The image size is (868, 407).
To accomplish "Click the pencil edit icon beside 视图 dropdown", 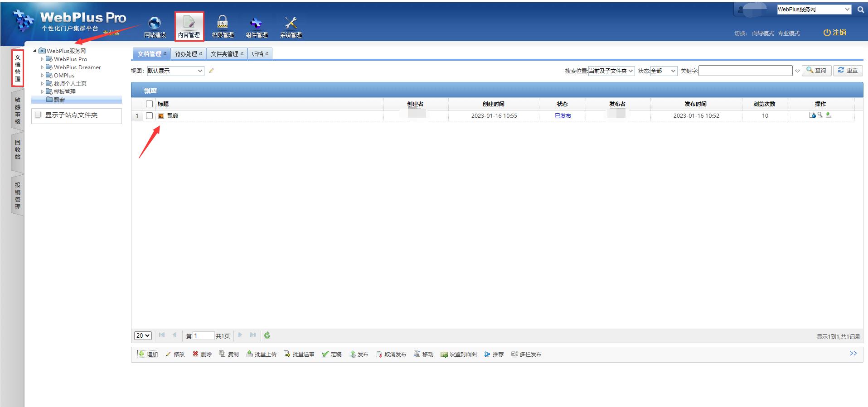I will click(211, 71).
